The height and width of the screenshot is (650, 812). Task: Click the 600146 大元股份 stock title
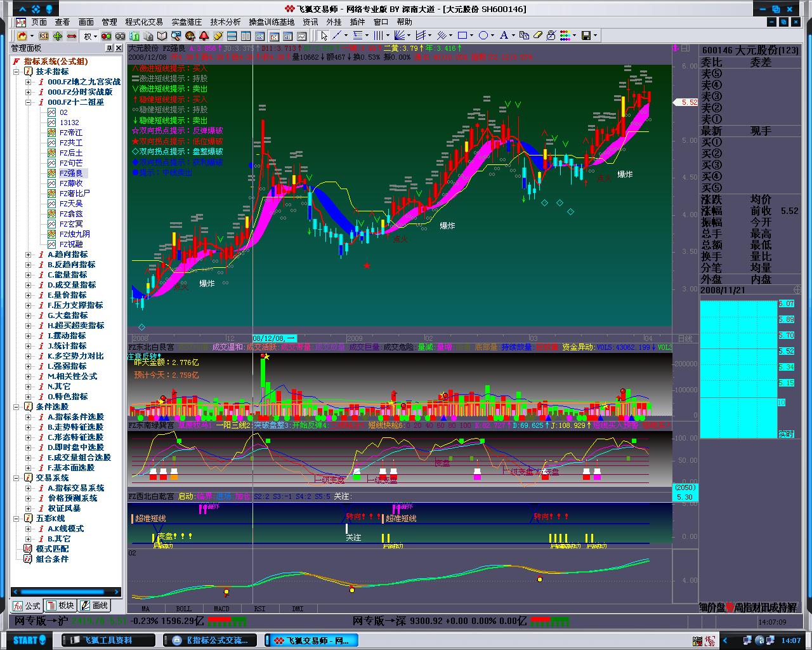pyautogui.click(x=750, y=50)
